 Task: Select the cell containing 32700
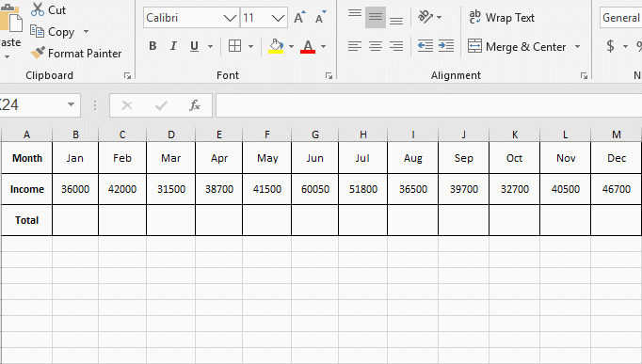coord(514,189)
